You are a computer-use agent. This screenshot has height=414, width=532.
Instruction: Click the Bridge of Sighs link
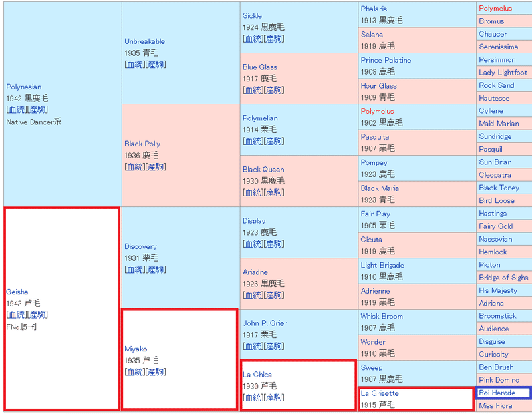pyautogui.click(x=503, y=278)
